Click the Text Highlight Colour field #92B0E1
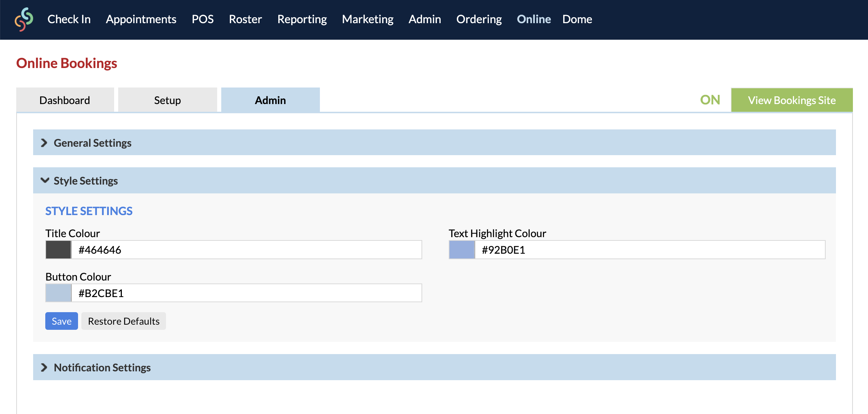The height and width of the screenshot is (414, 868). [650, 250]
